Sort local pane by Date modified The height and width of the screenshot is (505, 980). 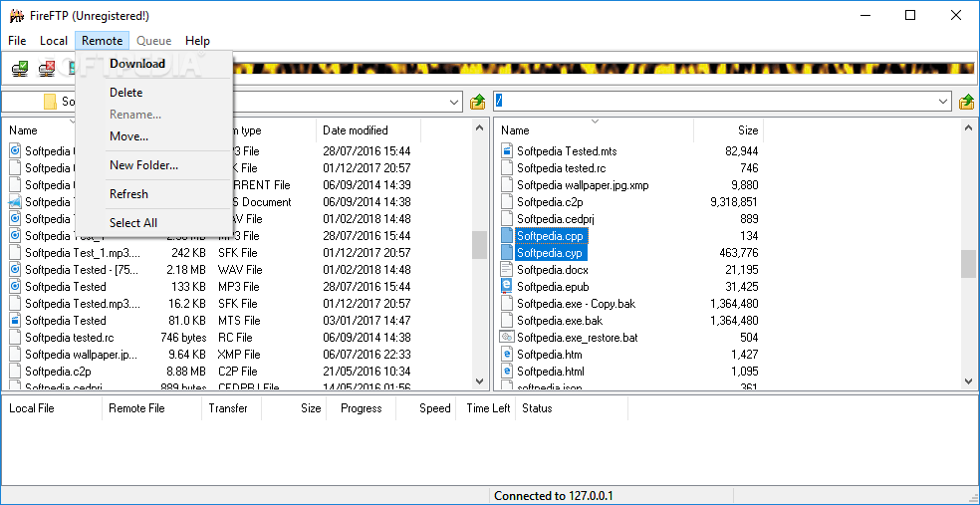368,130
